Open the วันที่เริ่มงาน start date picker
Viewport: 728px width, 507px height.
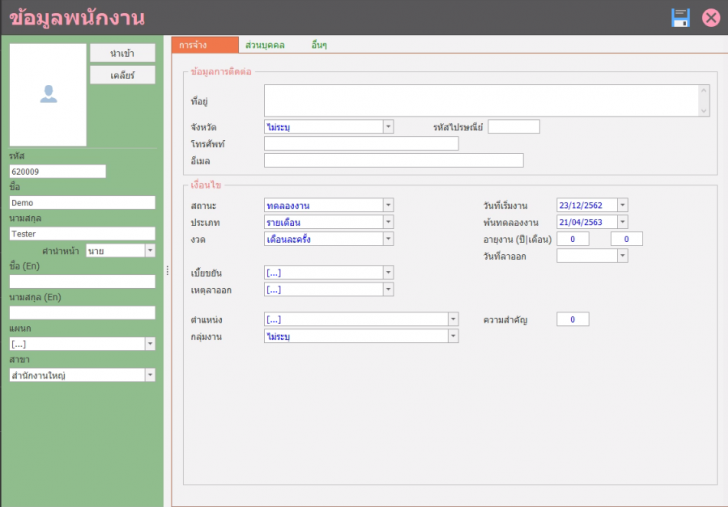click(623, 205)
